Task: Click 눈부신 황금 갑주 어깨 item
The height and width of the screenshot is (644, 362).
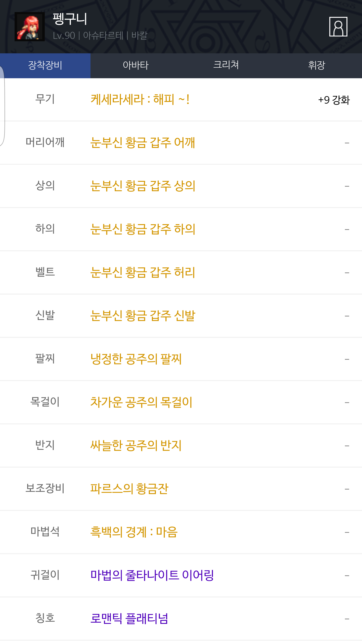Action: [x=143, y=143]
